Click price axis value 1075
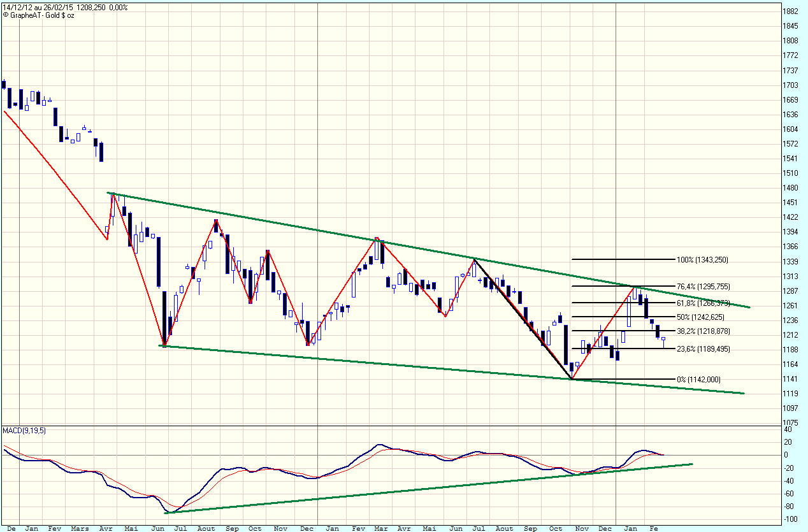Viewport: 808px width, 532px height. click(791, 423)
